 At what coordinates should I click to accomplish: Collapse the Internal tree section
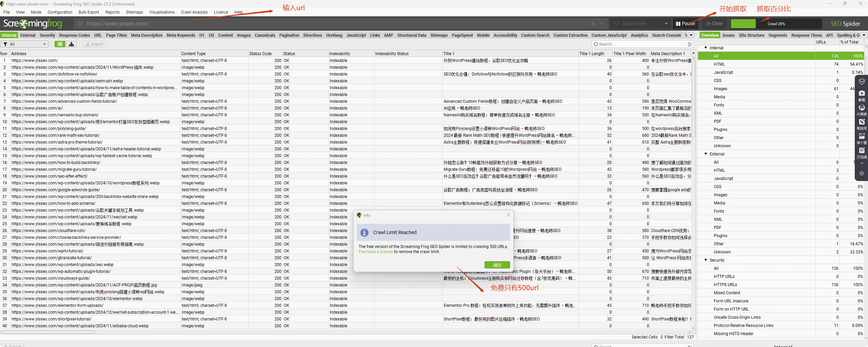point(706,48)
